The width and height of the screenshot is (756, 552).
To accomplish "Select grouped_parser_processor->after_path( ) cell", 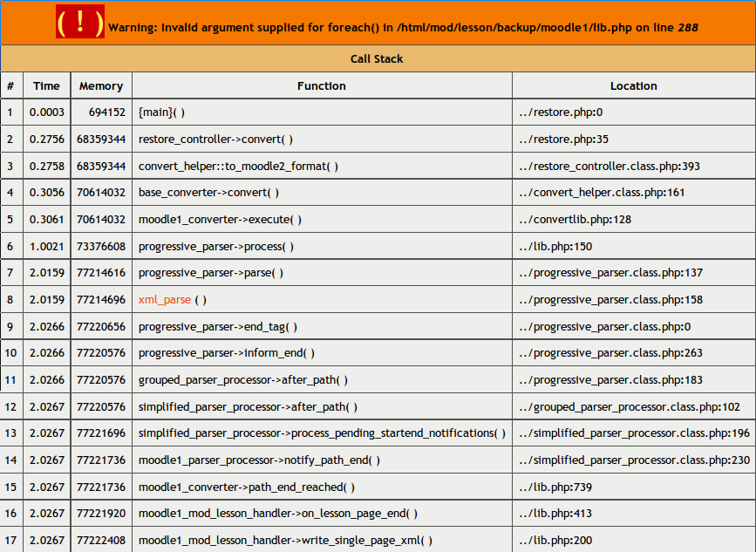I will click(x=322, y=380).
